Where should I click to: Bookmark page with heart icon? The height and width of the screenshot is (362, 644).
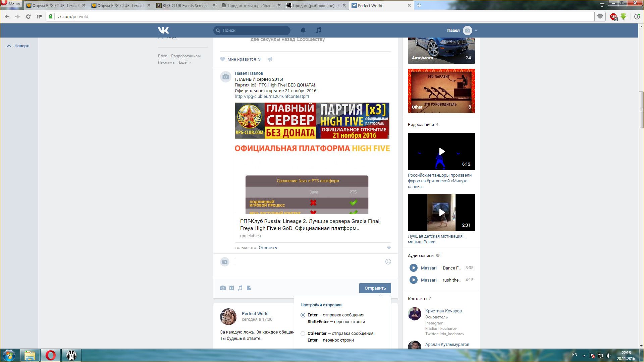pos(600,16)
